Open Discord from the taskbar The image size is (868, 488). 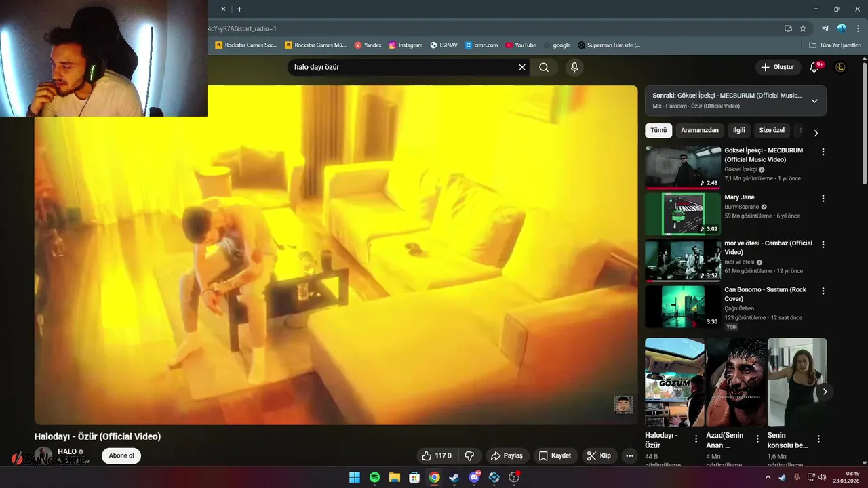(x=474, y=477)
